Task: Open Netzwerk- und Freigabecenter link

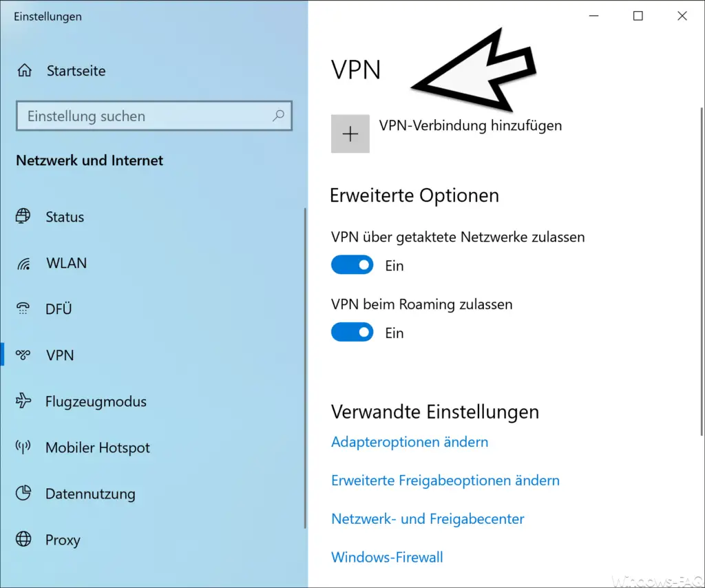Action: 428,518
